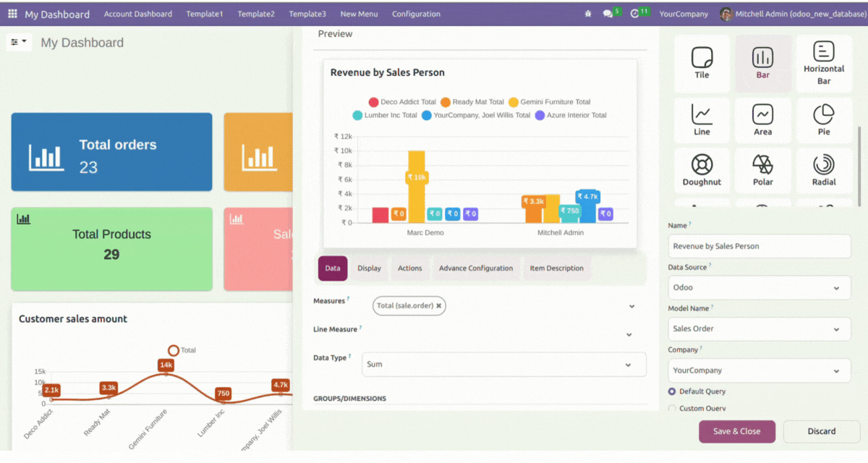Select the Default Query radio button
This screenshot has height=463, width=868.
click(672, 391)
